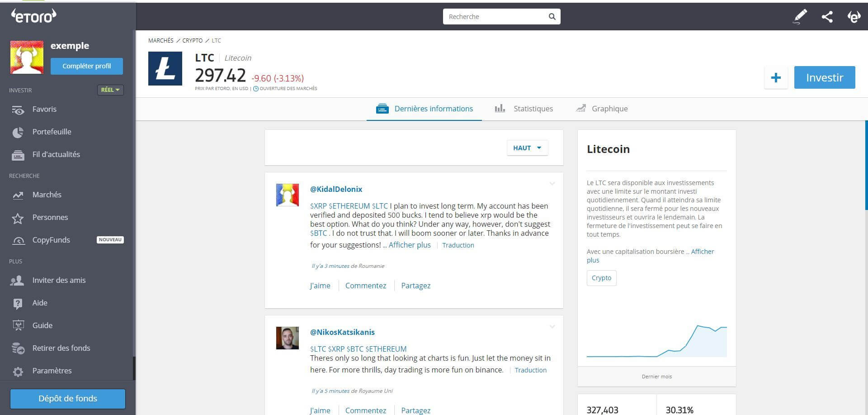Click the Aide question mark icon
The height and width of the screenshot is (415, 868).
pyautogui.click(x=18, y=304)
